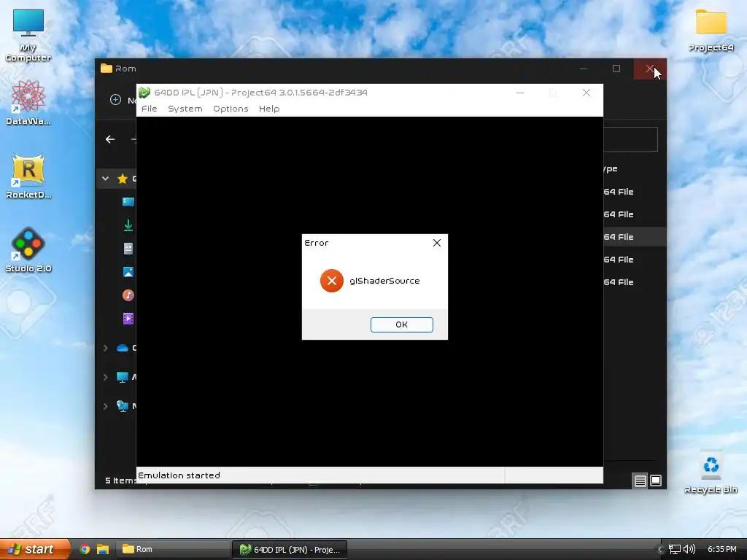Collapse the starred Quick access tree node
The image size is (747, 560).
(x=105, y=179)
